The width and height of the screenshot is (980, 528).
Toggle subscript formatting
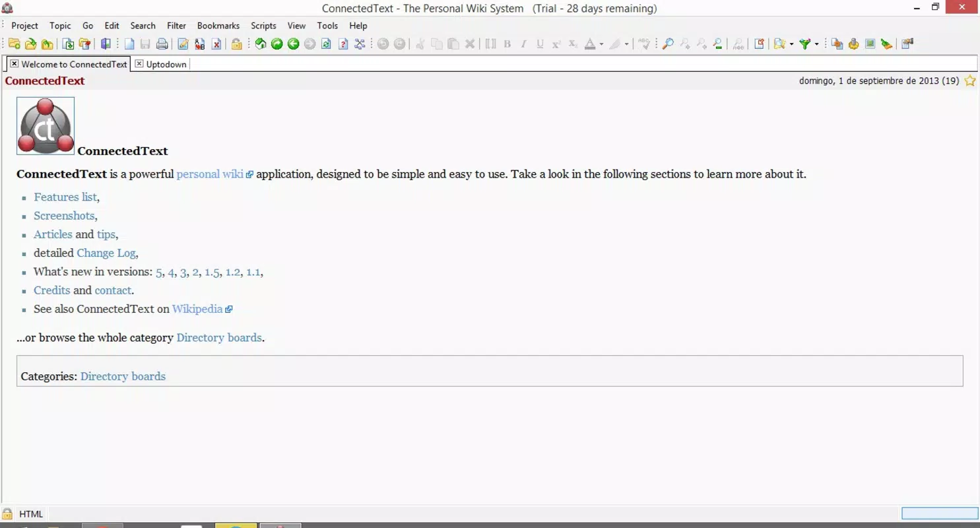point(573,44)
